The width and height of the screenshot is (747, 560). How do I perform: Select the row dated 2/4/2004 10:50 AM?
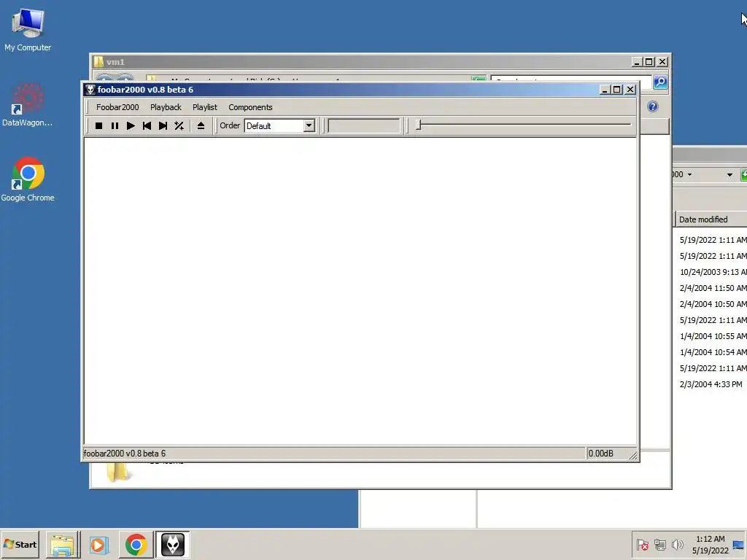tap(713, 304)
